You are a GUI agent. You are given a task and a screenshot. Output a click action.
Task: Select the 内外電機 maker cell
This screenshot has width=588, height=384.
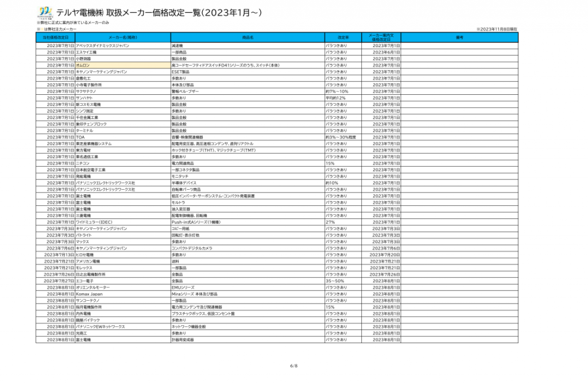click(x=123, y=314)
